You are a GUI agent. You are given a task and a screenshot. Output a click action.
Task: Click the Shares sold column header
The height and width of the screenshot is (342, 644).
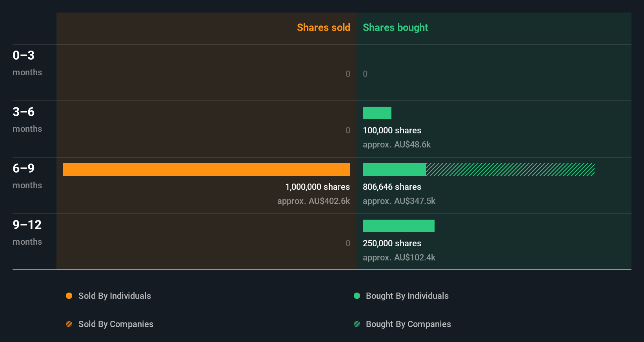(x=324, y=27)
